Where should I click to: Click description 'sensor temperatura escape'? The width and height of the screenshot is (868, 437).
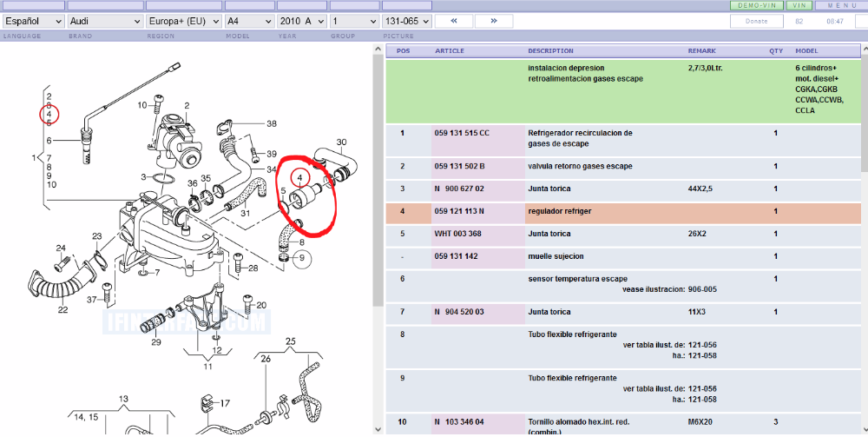578,279
